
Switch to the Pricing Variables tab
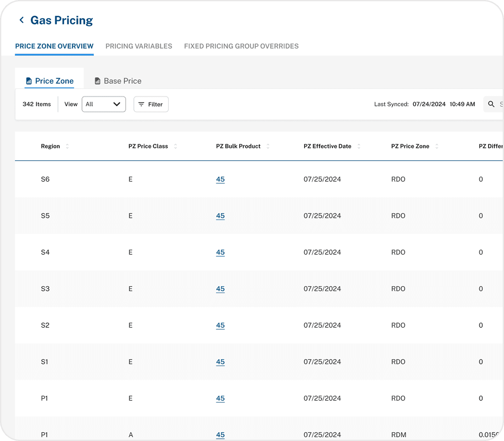[x=139, y=46]
